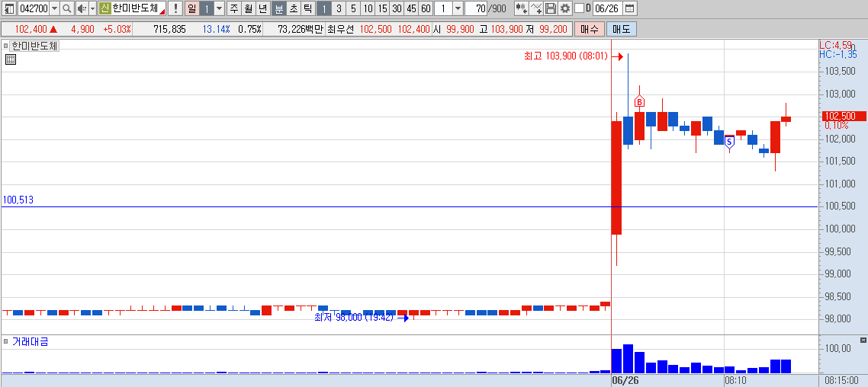
Task: Click the 최고 103,900 (08:01) high label
Action: click(x=566, y=56)
